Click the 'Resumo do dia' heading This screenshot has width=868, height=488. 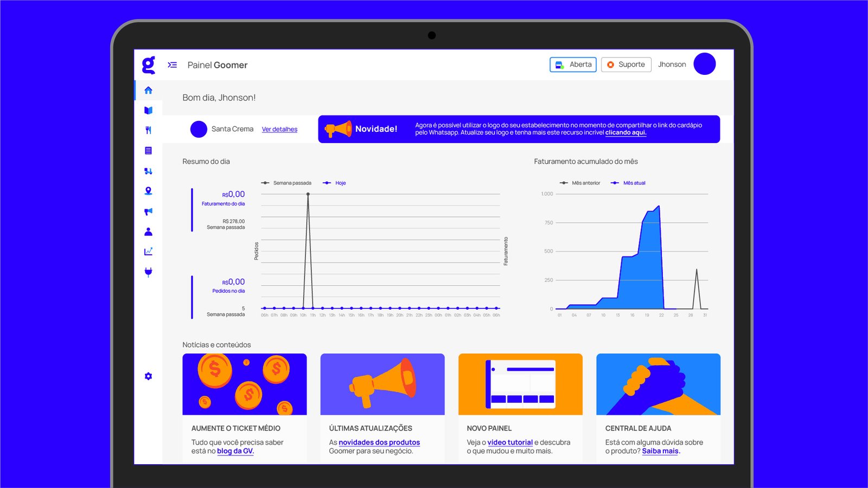[206, 162]
